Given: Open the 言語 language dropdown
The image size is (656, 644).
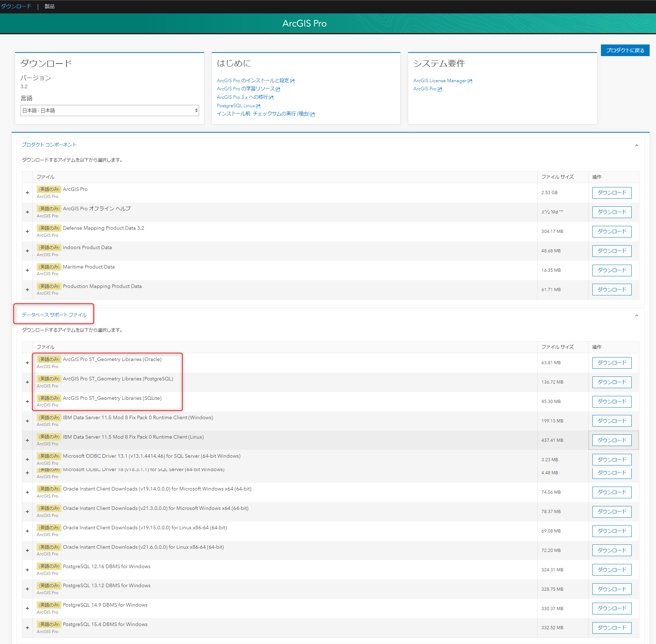Looking at the screenshot, I should pyautogui.click(x=110, y=110).
